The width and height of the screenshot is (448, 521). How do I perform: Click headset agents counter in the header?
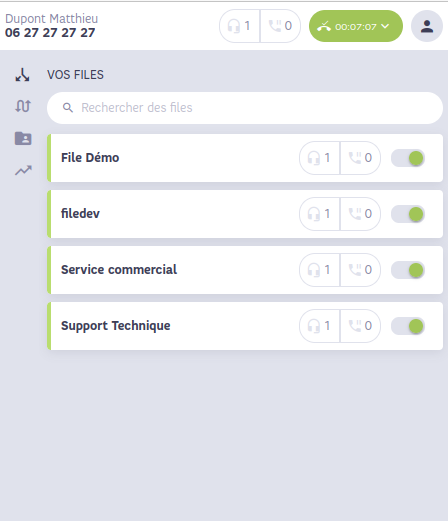[239, 26]
